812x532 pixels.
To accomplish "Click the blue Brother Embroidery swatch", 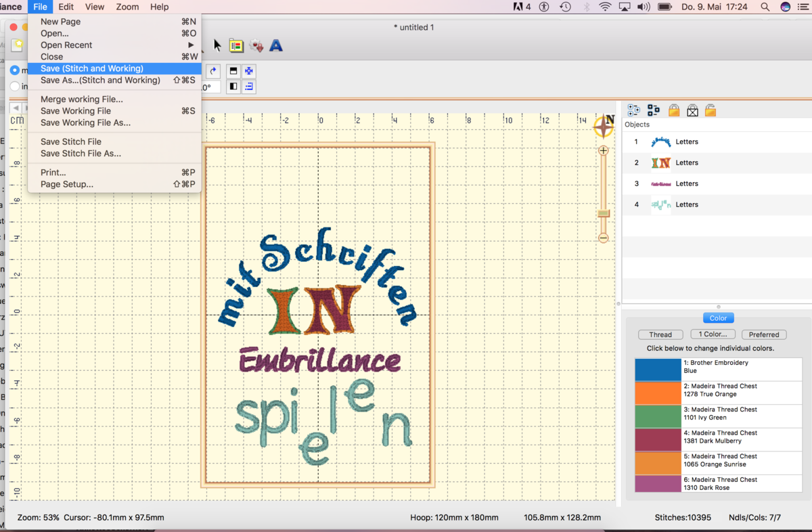I will tap(658, 369).
